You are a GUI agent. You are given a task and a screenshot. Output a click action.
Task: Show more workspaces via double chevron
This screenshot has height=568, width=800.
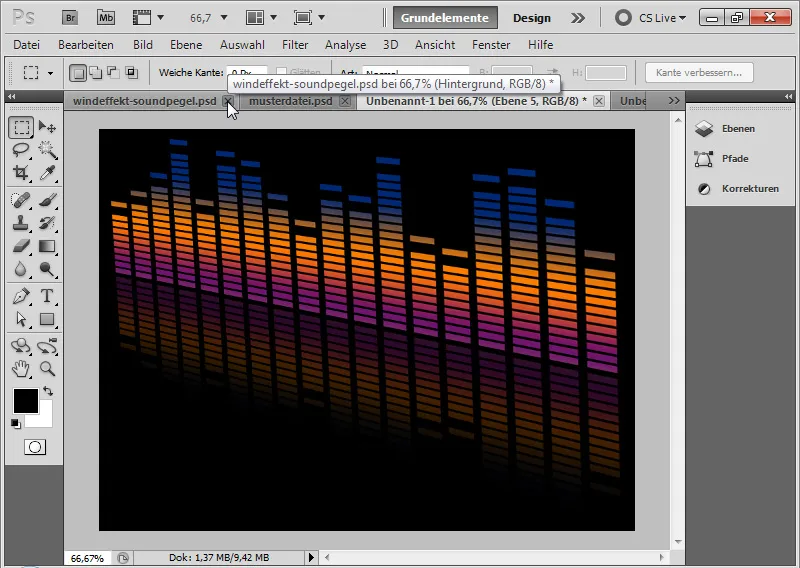point(578,18)
